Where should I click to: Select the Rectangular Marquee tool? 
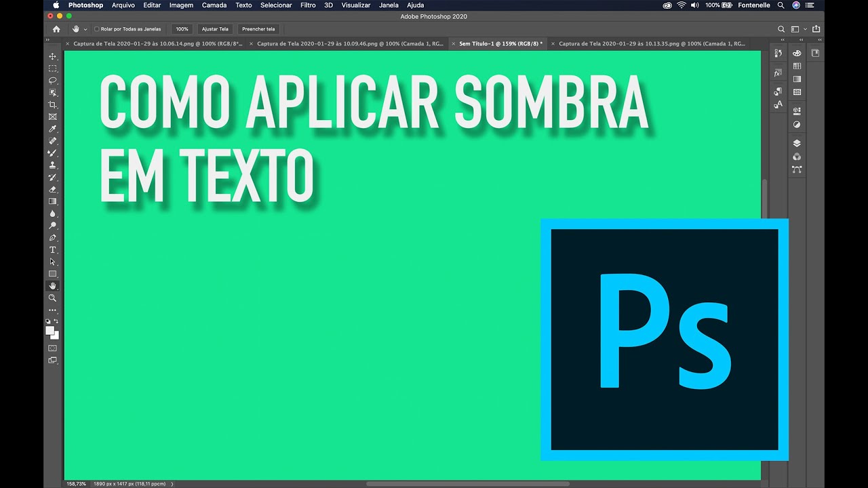(52, 68)
